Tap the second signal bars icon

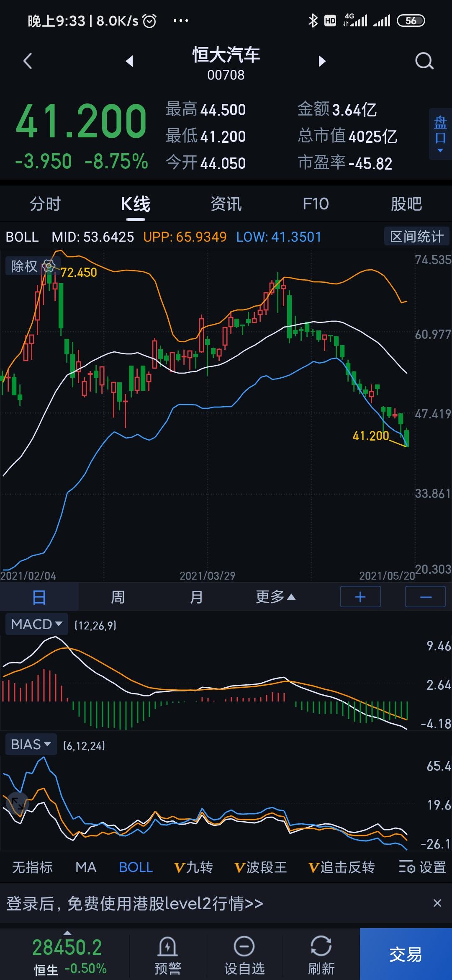coord(382,21)
